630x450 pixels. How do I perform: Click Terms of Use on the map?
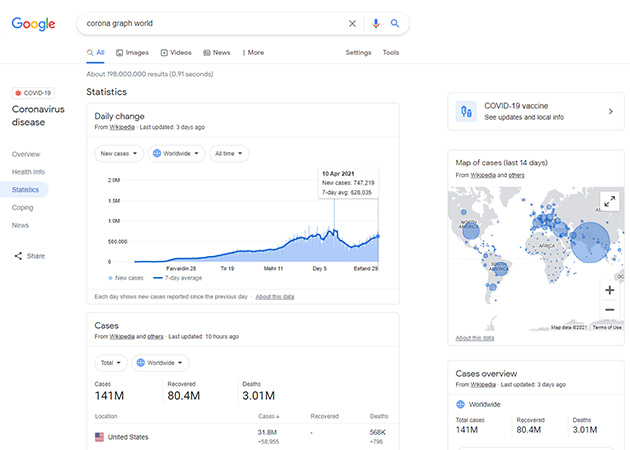click(607, 327)
